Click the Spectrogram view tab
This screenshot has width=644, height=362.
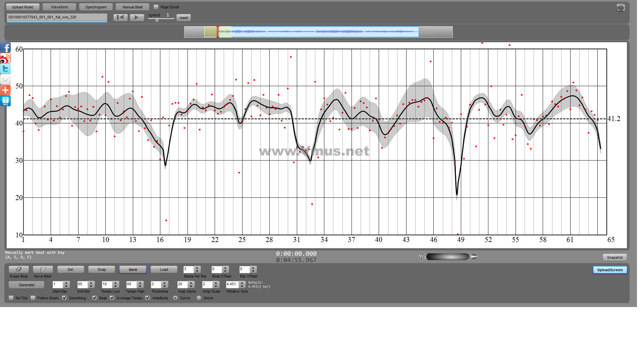[x=96, y=7]
